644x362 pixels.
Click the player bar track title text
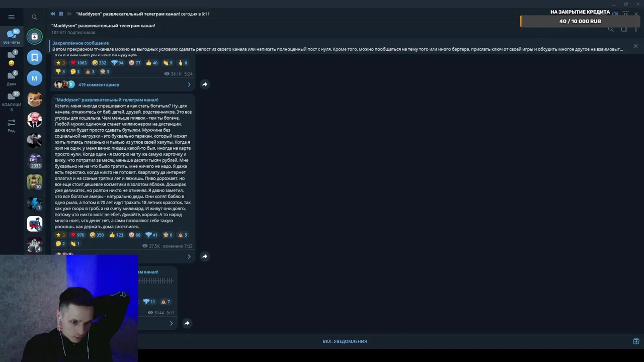(x=143, y=14)
